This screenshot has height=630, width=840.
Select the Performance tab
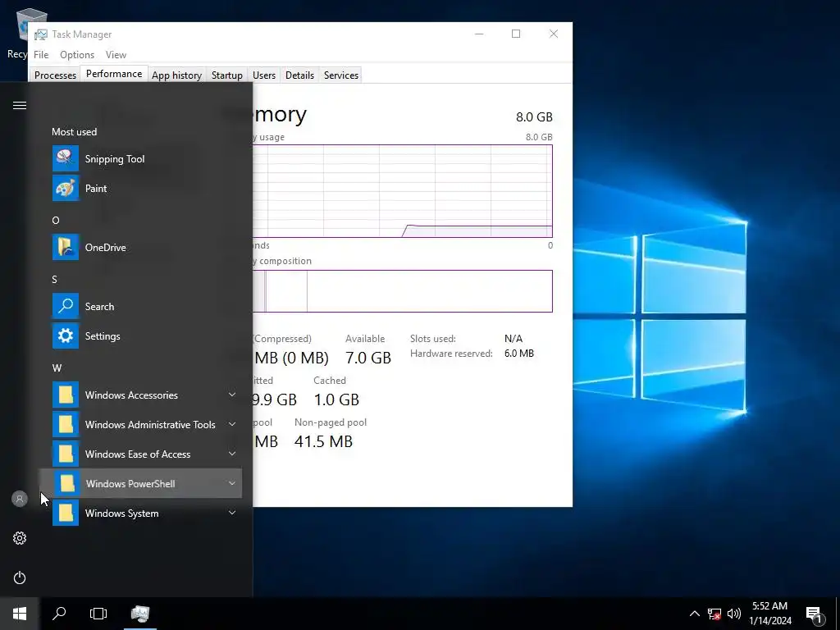114,74
